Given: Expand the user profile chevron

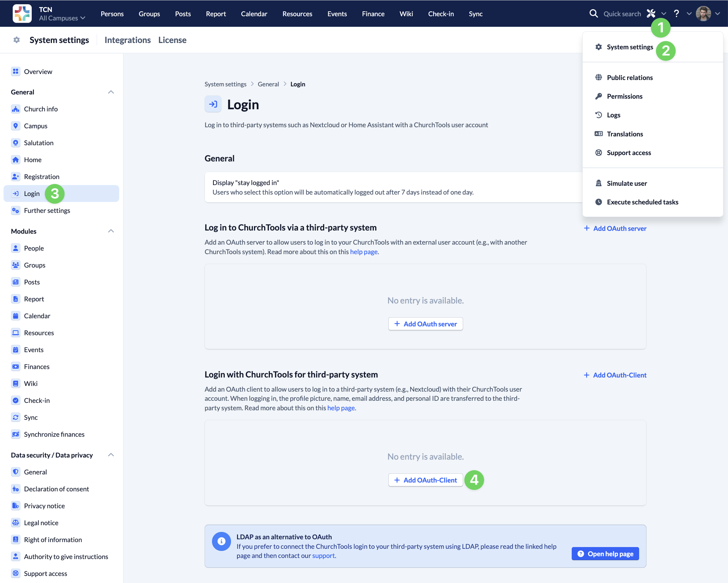Looking at the screenshot, I should (717, 14).
